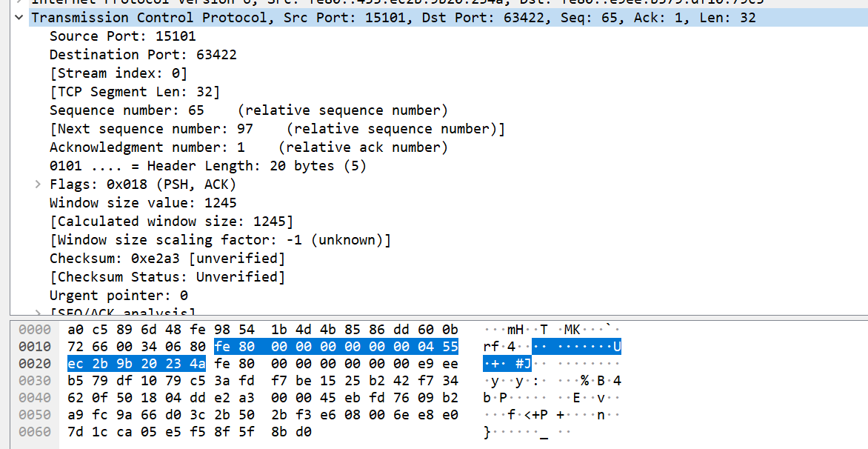Collapse the Transmission Control Protocol tree

tap(19, 18)
